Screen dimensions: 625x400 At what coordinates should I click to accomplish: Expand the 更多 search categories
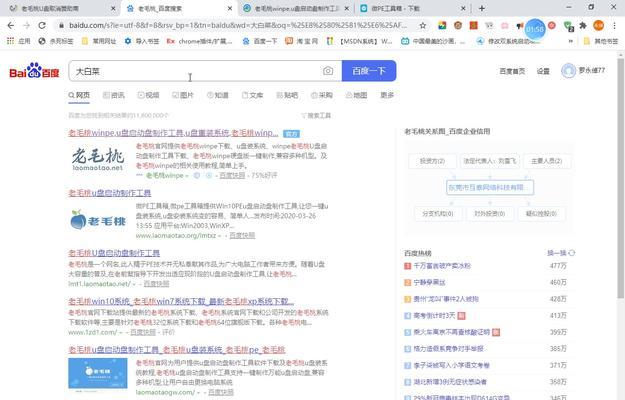387,95
